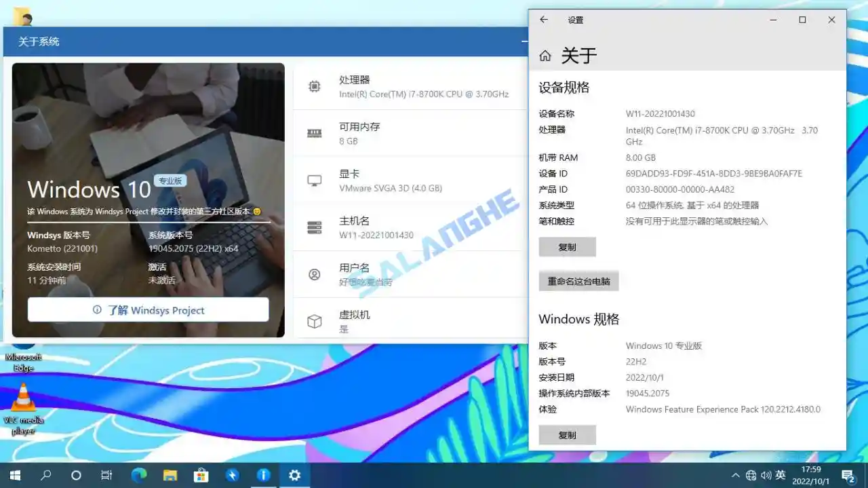
Task: Expand hidden tray icons with the chevron
Action: point(735,475)
